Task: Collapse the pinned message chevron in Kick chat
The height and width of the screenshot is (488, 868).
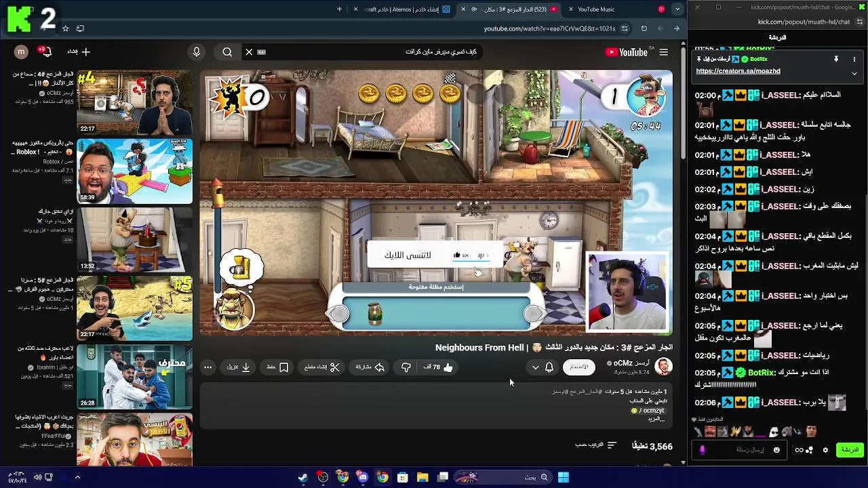Action: (x=854, y=73)
